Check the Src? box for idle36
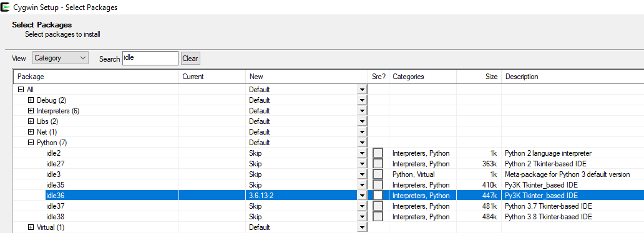Screen dimensions: 644x233 coord(378,196)
